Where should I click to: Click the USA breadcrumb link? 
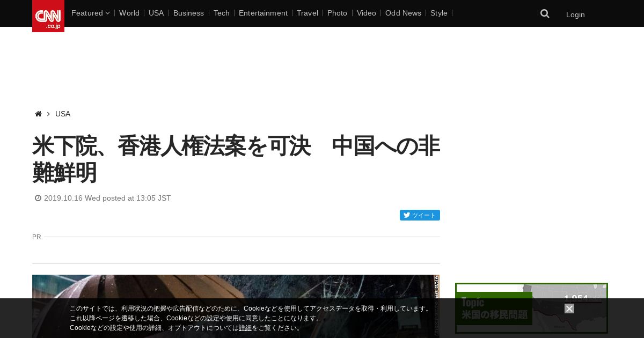pyautogui.click(x=63, y=114)
